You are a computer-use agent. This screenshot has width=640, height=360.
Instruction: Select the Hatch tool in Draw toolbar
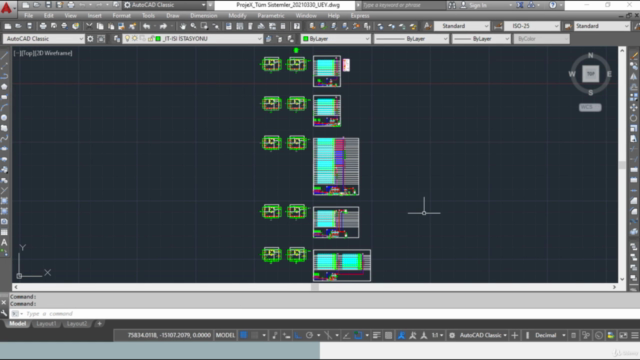[x=4, y=201]
